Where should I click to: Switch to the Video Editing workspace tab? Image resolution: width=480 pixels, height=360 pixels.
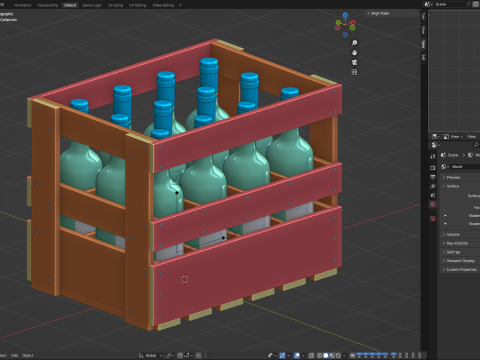point(163,5)
